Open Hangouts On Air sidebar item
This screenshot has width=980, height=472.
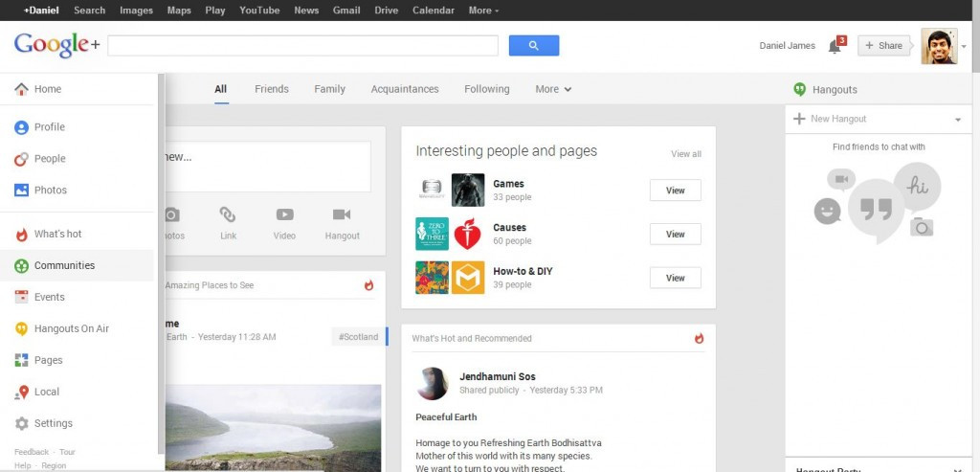coord(77,328)
